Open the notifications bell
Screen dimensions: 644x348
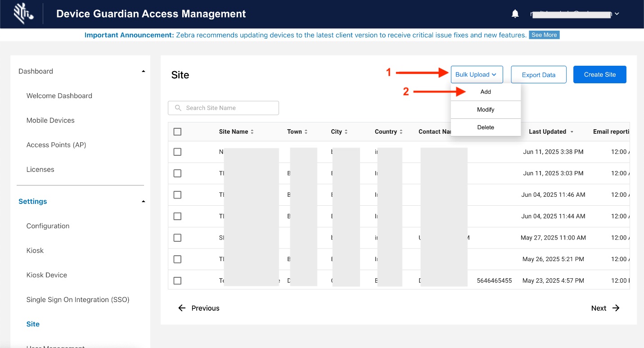point(515,14)
